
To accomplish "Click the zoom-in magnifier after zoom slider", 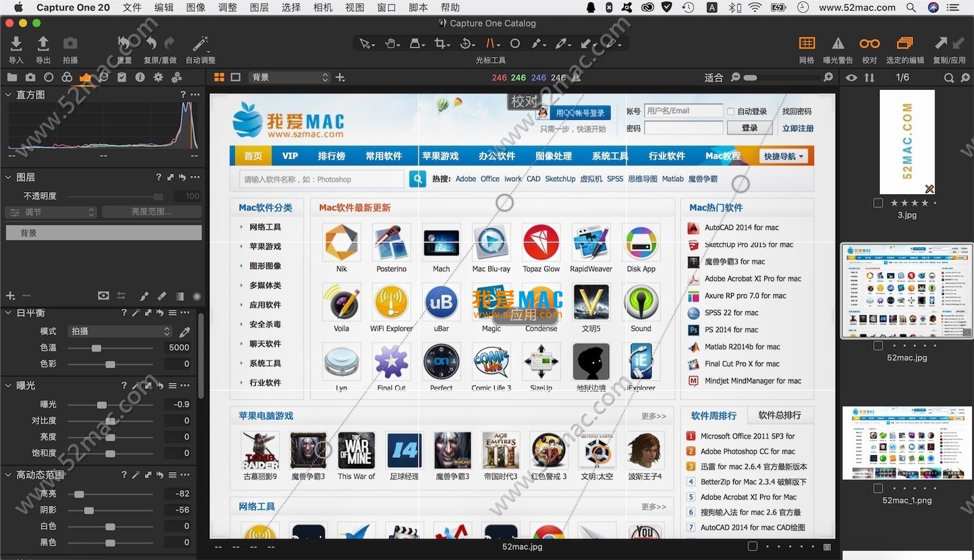I will pos(828,77).
